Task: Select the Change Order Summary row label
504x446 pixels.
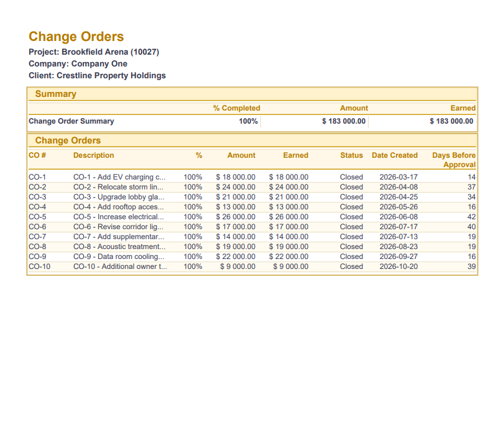Action: [71, 122]
